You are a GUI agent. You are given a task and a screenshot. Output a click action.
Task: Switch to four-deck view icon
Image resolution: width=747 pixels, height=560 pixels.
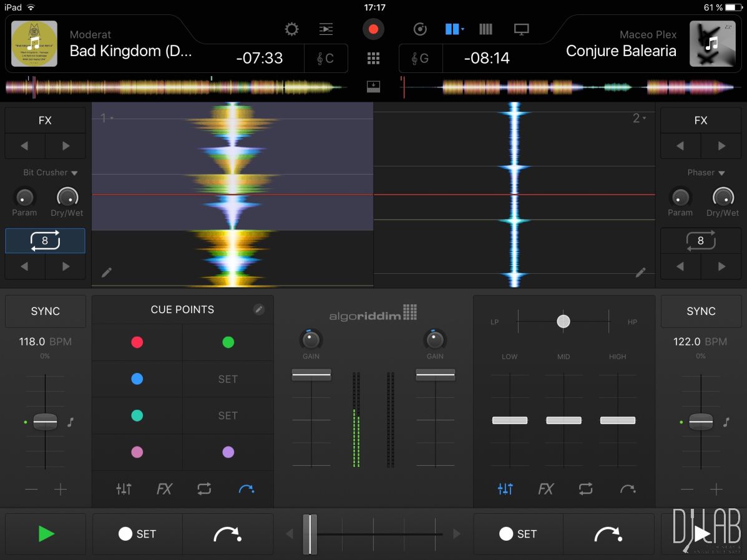pyautogui.click(x=486, y=29)
